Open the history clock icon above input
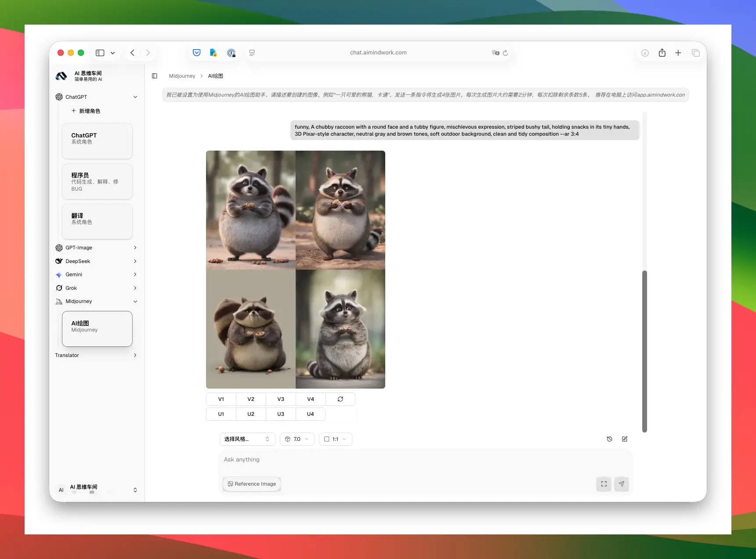 pos(610,439)
